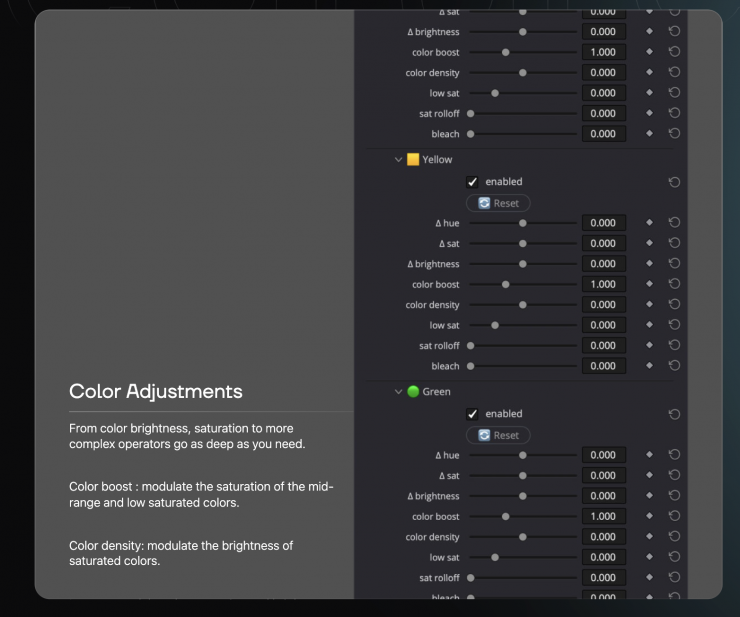Click keyframe diamond next to Yellow Δ hue
This screenshot has width=740, height=617.
click(x=649, y=223)
